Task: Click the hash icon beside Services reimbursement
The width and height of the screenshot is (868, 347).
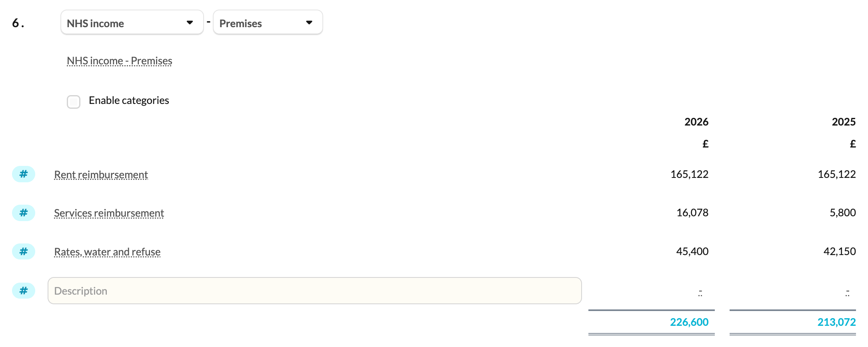Action: (24, 213)
